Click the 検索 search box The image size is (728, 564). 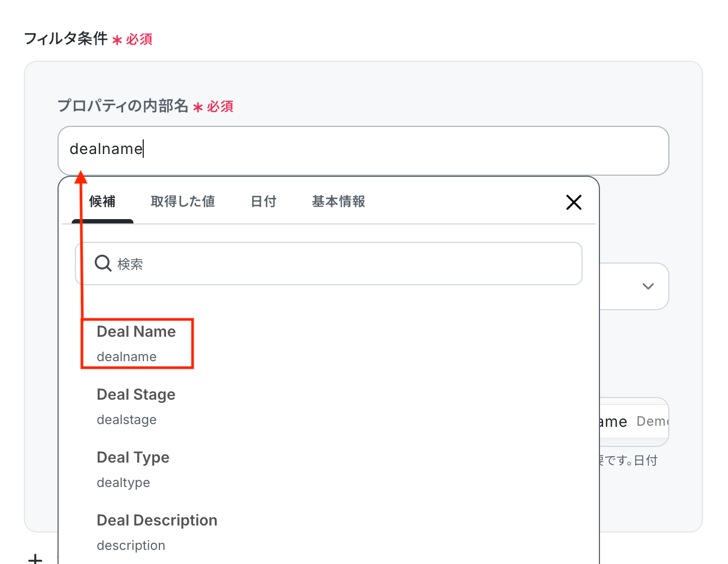(329, 264)
